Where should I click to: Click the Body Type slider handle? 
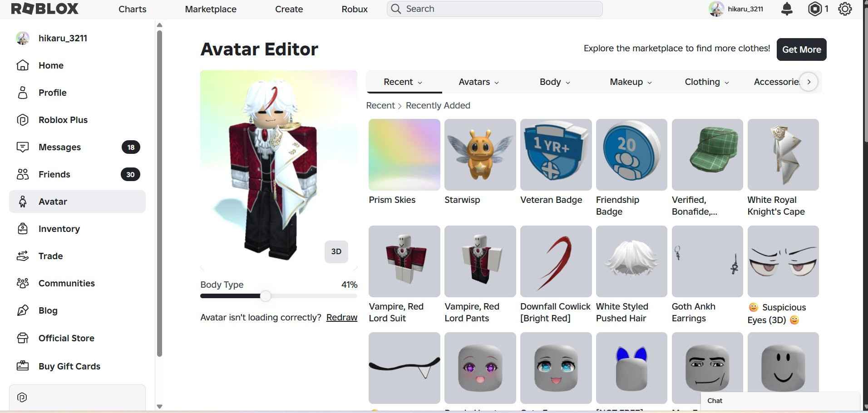tap(266, 296)
